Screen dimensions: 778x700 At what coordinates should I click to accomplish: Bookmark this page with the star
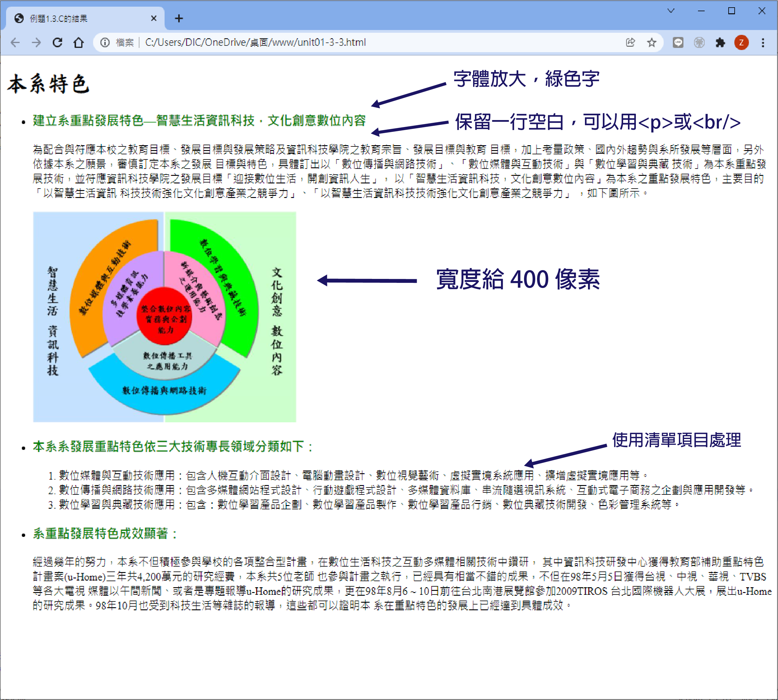[652, 43]
